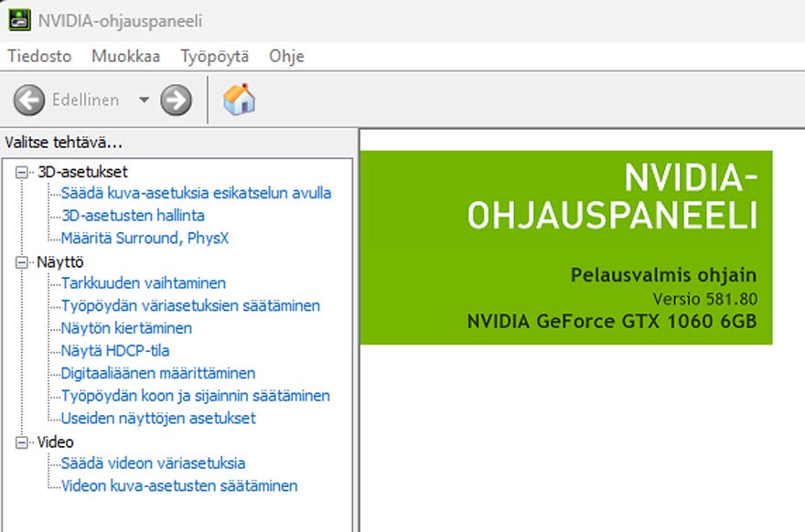
Task: Go forward with the right arrow button
Action: pos(176,100)
